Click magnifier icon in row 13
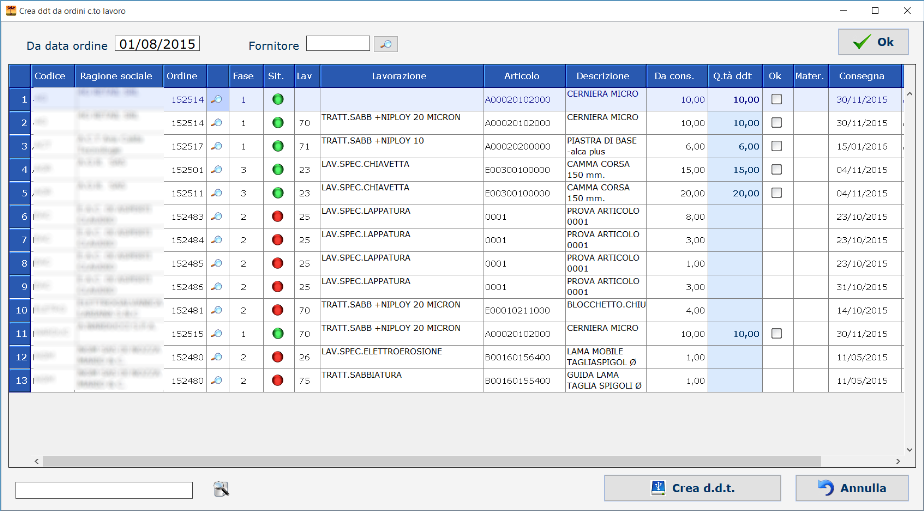This screenshot has height=511, width=924. coord(217,380)
